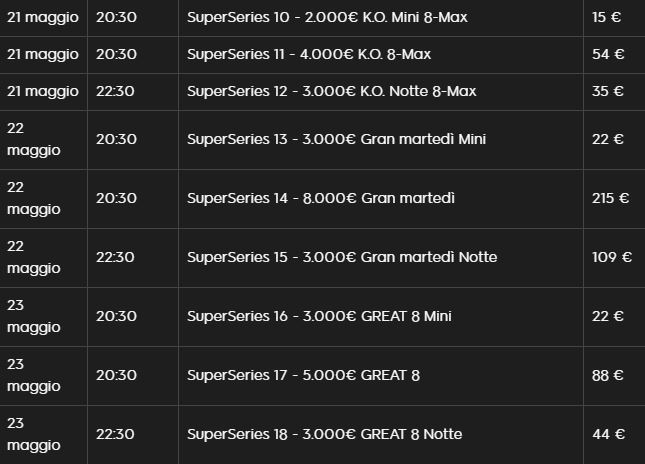Click SuperSeries 11 4.000€ K.O. 8-Max row
This screenshot has height=464, width=645.
tap(309, 54)
